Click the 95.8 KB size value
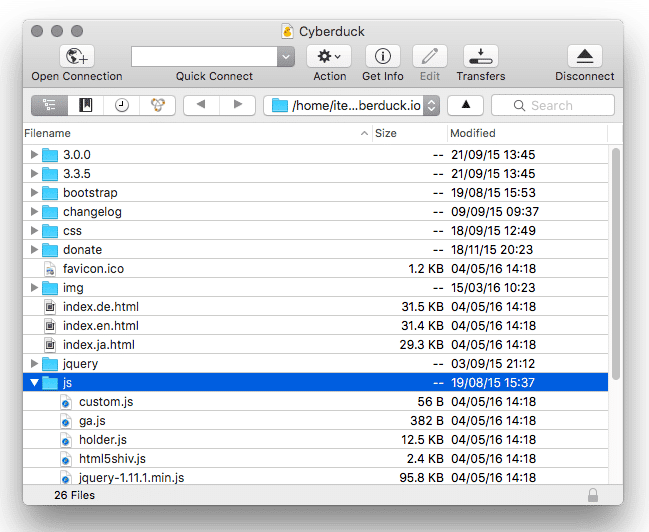Image resolution: width=649 pixels, height=532 pixels. [x=421, y=478]
